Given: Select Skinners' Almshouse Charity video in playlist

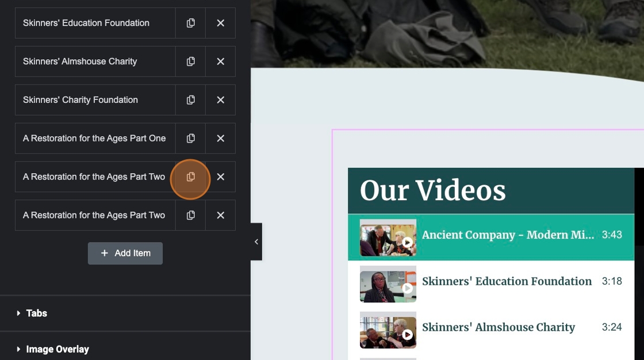Looking at the screenshot, I should 491,330.
